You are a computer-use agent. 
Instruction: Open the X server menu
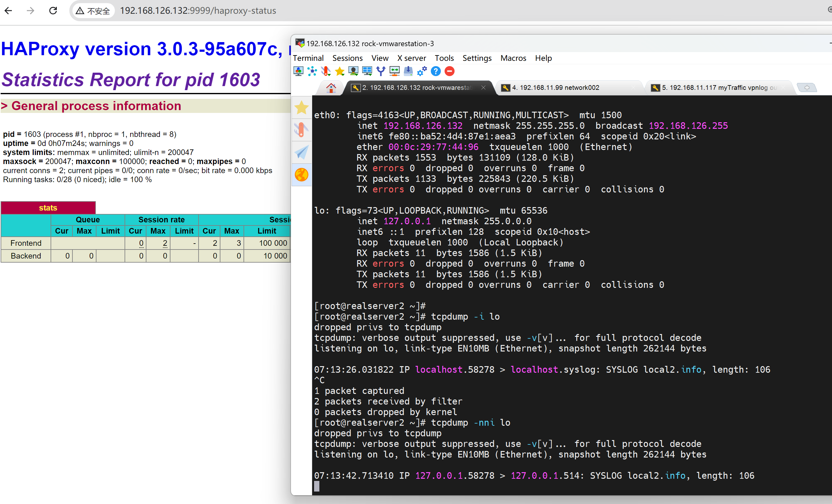click(x=411, y=58)
